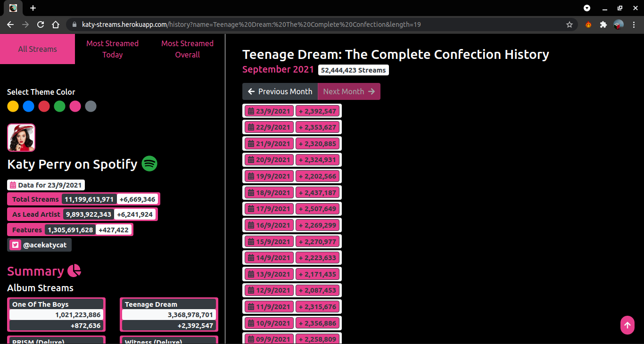
Task: Click the address bar URL
Action: point(251,25)
